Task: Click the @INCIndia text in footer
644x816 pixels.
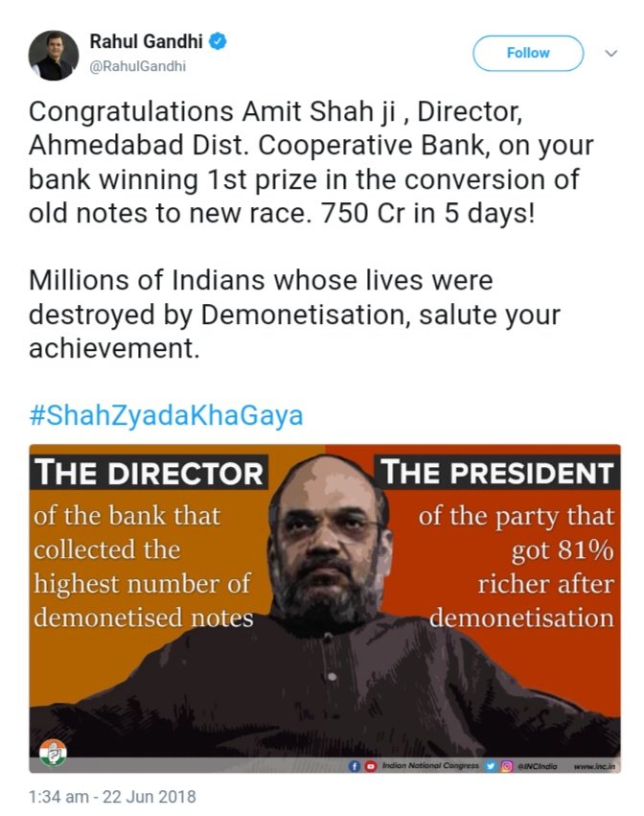Action: point(537,766)
